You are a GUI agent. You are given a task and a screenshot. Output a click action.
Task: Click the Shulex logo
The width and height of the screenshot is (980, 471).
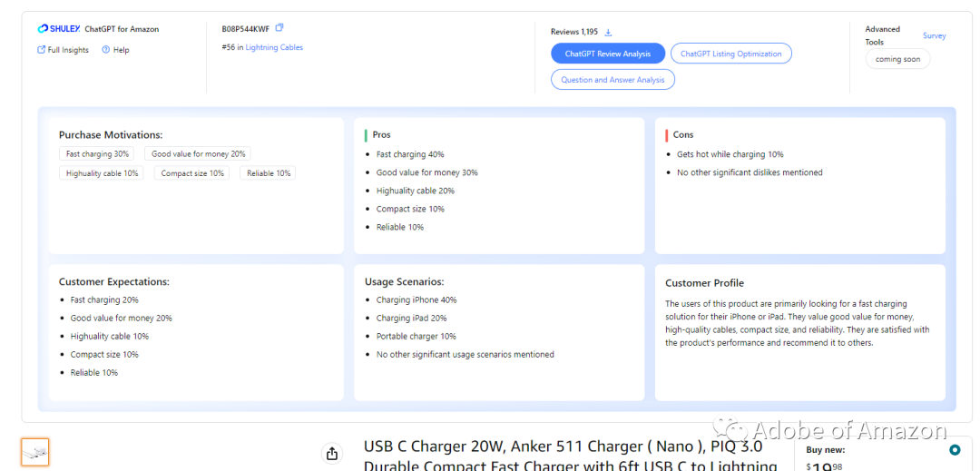point(59,29)
